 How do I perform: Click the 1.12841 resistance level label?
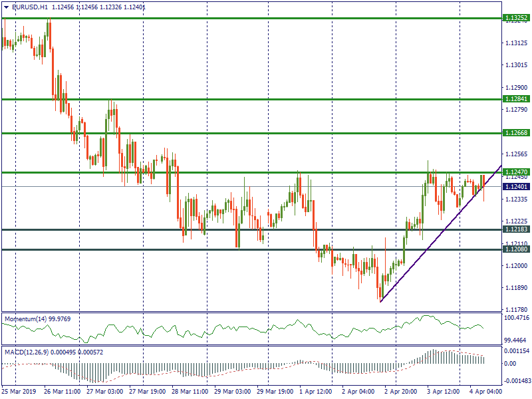516,99
